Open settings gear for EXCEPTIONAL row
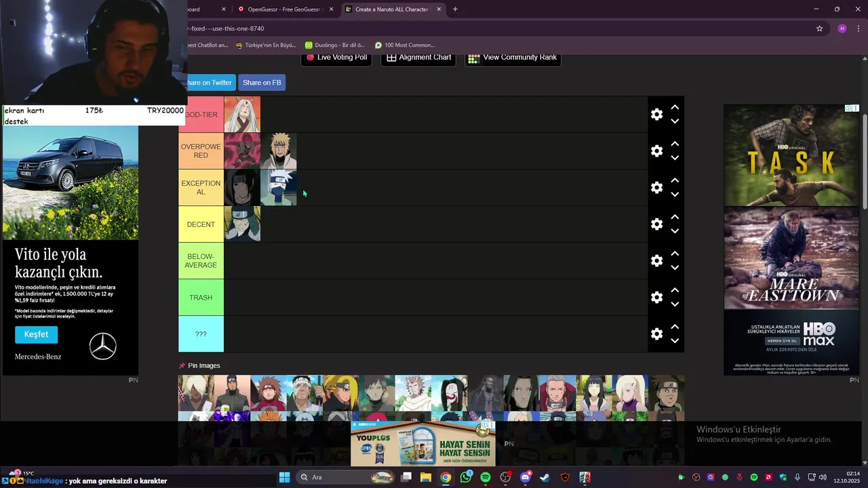 656,188
